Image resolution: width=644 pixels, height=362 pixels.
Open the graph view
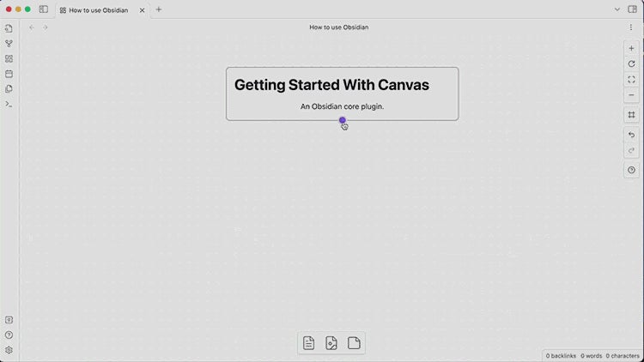coord(9,44)
